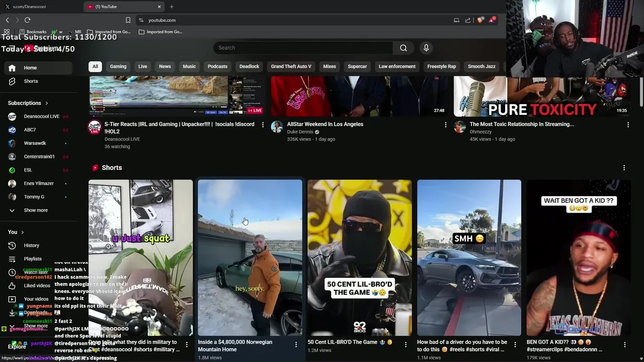Open Duke Dennis channel avatar
The width and height of the screenshot is (644, 362).
coord(277,127)
